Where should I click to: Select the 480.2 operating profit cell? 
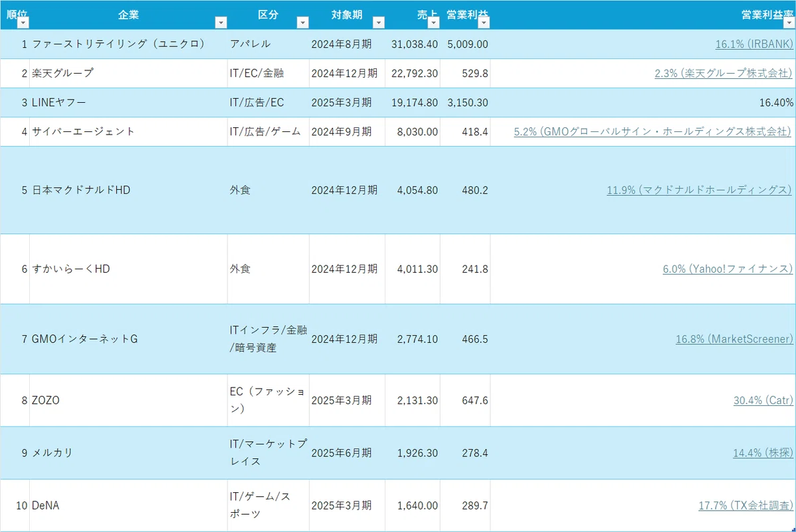click(x=465, y=190)
